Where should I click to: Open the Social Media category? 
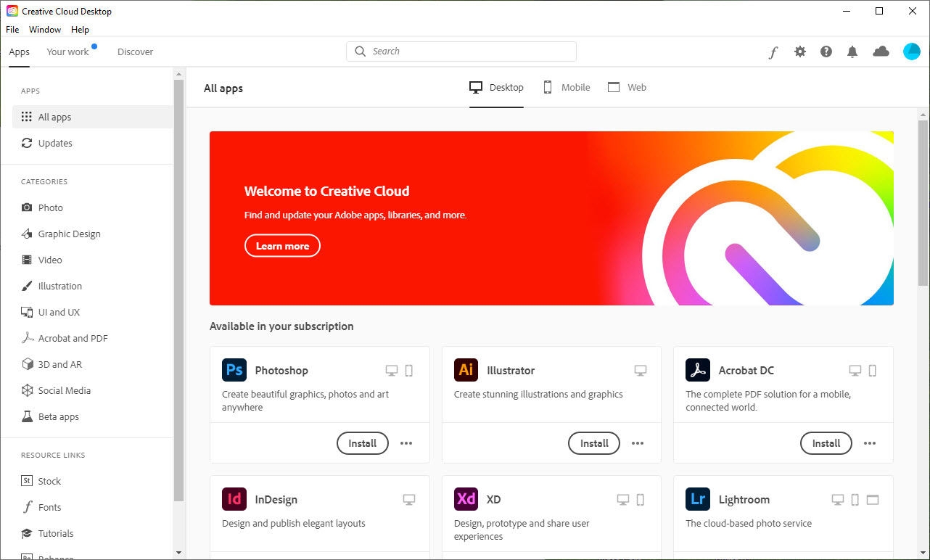click(92, 390)
